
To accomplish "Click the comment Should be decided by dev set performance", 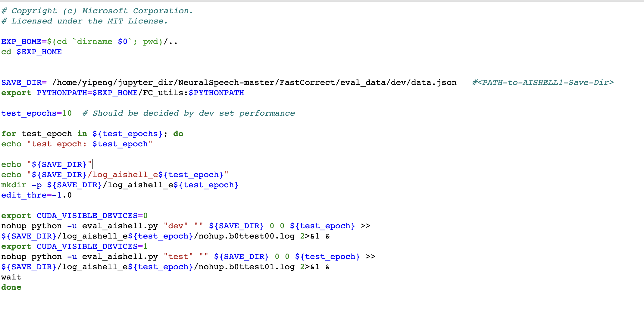I will click(x=189, y=113).
